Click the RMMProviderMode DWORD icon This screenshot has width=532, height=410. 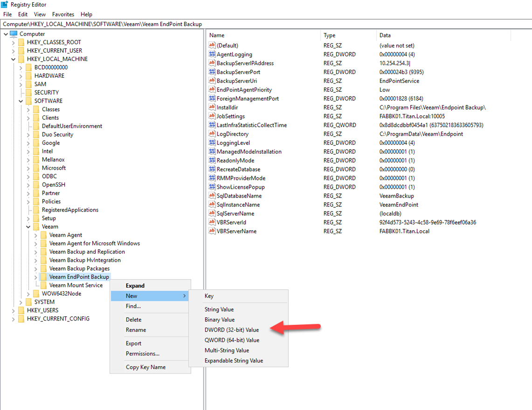(212, 178)
